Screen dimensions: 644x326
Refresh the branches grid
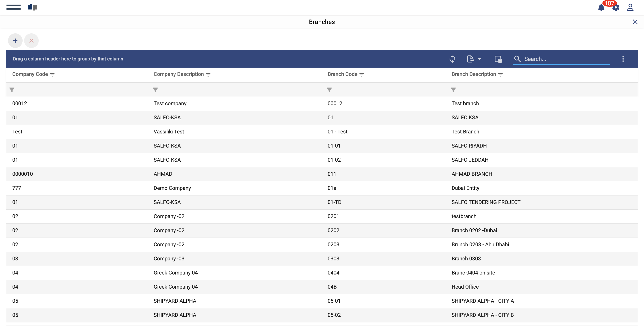coord(452,59)
